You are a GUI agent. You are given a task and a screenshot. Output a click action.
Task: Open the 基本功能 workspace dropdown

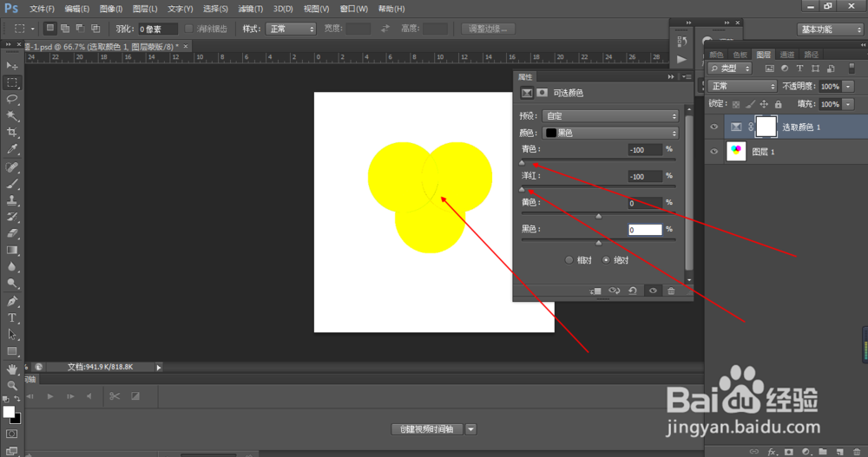point(831,29)
